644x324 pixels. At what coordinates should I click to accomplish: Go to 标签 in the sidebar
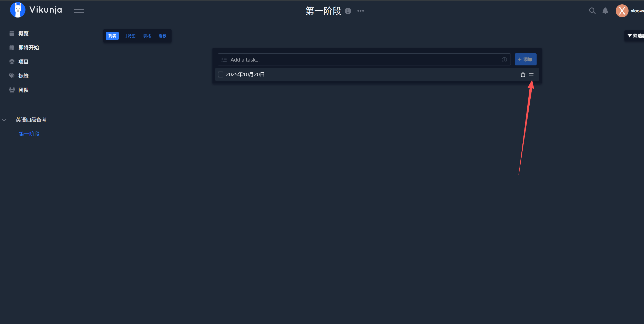[23, 76]
